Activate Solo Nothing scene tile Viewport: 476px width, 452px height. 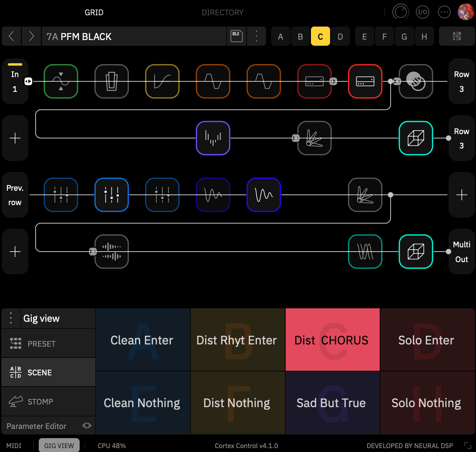(x=427, y=403)
